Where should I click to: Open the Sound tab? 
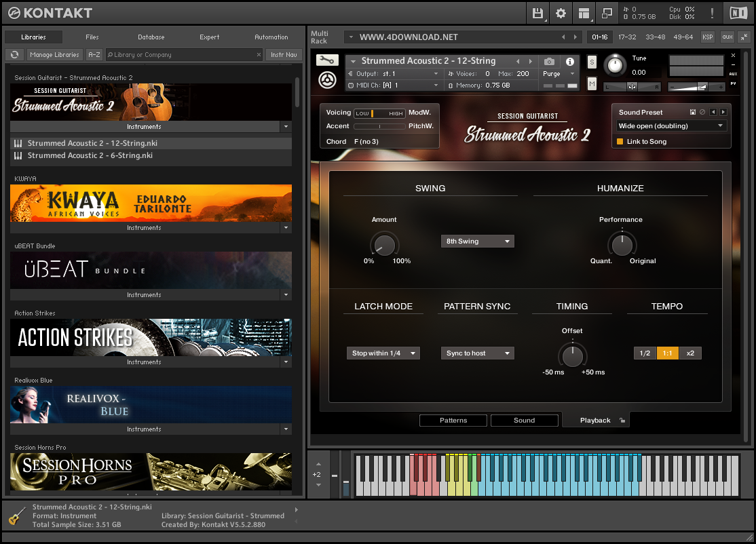[x=524, y=421]
